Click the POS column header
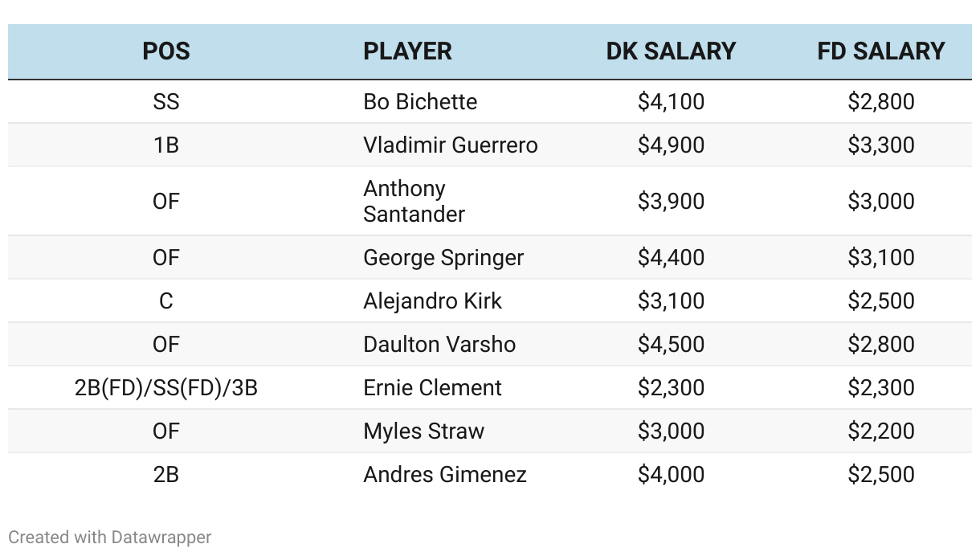Viewport: 980px width, 556px height. point(166,51)
